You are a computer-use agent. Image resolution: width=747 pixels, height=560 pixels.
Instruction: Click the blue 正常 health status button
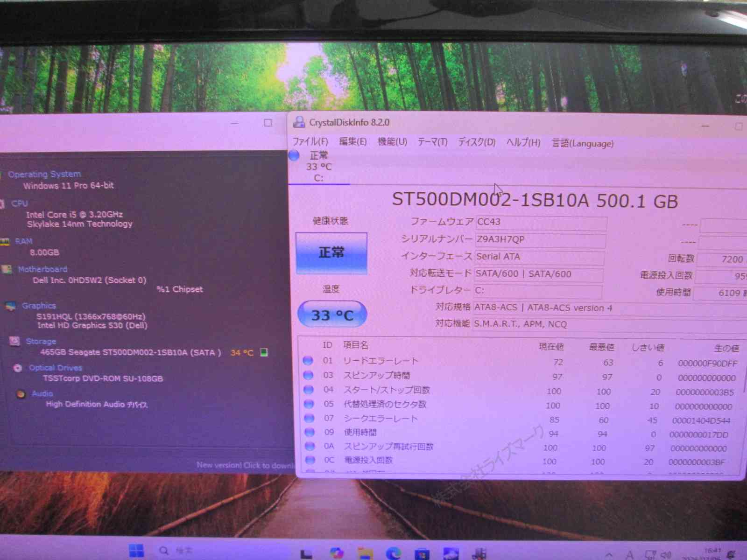click(331, 253)
